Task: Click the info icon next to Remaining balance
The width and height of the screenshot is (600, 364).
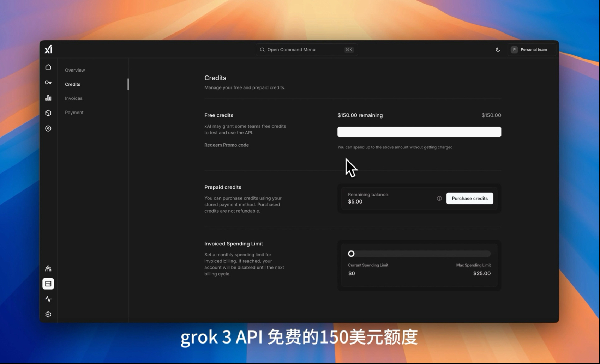Action: coord(439,198)
